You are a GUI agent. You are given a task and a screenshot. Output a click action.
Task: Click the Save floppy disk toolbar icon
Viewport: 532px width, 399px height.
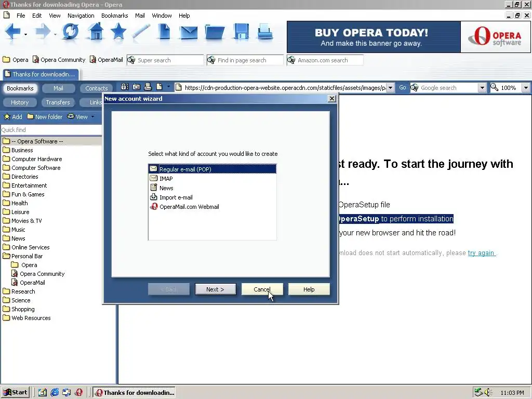[x=241, y=32]
